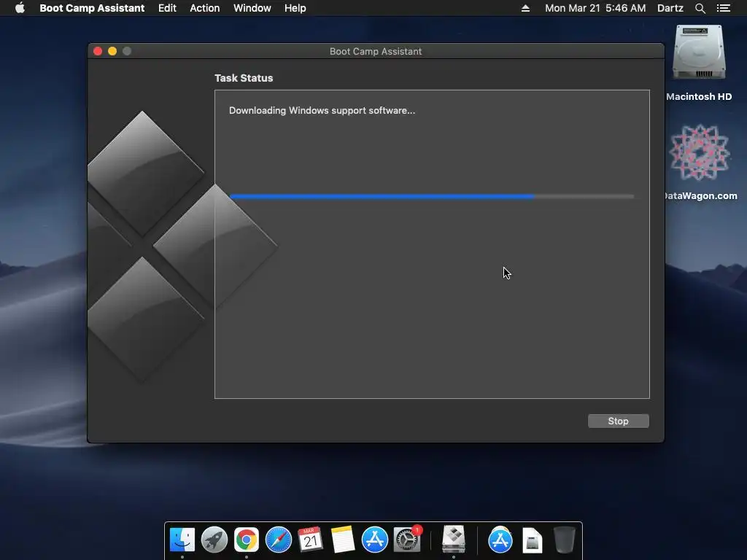Open the Action menu
747x560 pixels.
[x=205, y=8]
